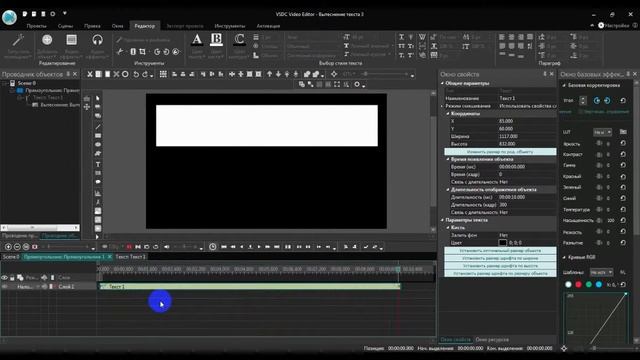The height and width of the screenshot is (360, 640).
Task: Select the ellipse tool in left toolbox
Action: [x=98, y=144]
